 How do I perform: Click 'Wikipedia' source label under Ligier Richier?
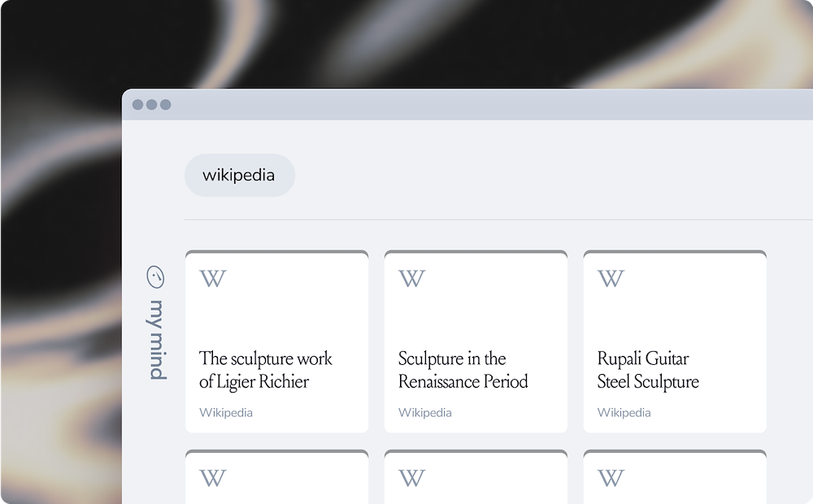226,412
